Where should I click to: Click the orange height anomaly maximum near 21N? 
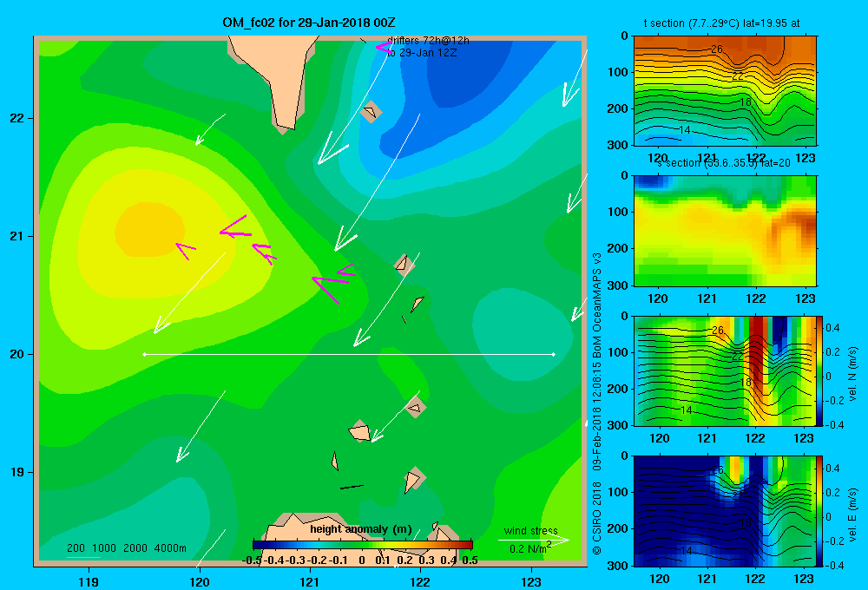click(x=149, y=229)
